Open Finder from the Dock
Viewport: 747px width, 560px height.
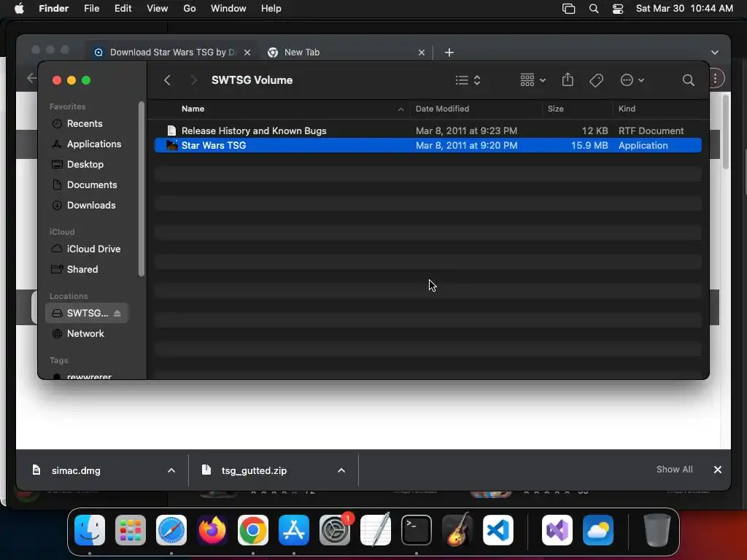tap(90, 530)
